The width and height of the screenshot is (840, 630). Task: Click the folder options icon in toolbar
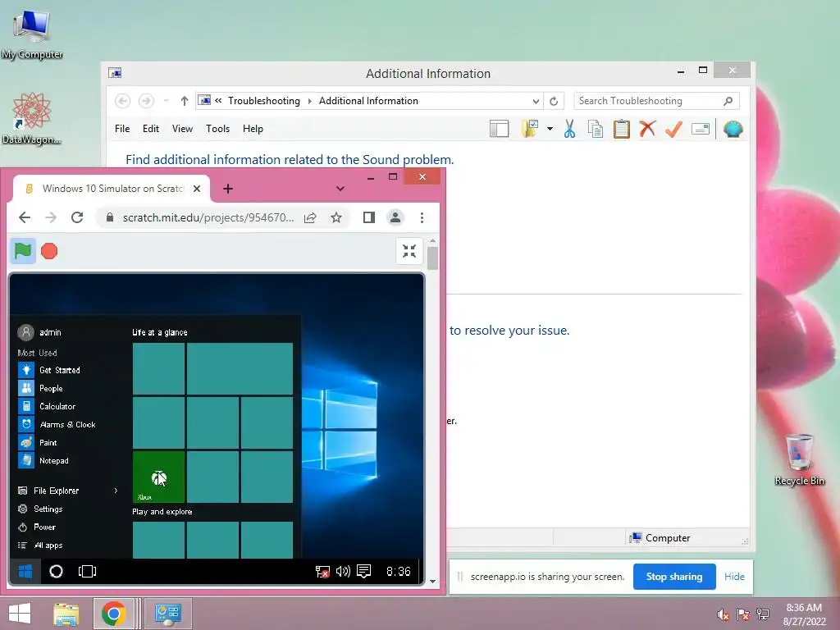click(x=530, y=129)
